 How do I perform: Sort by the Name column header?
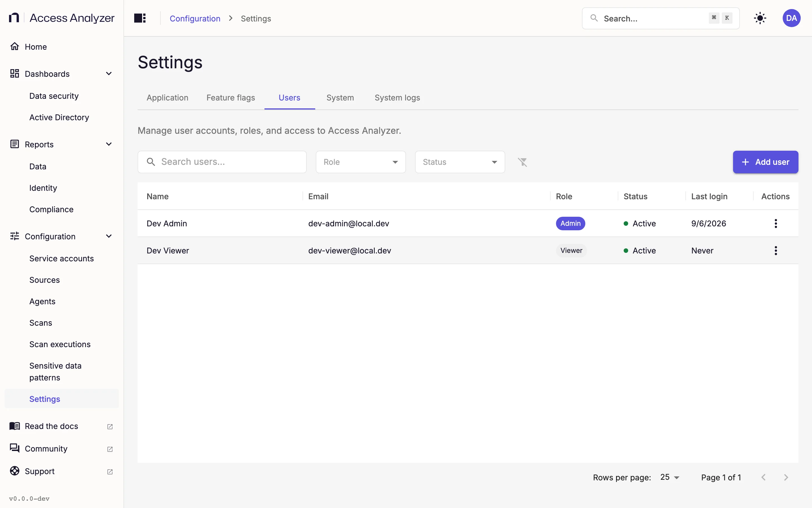point(158,196)
